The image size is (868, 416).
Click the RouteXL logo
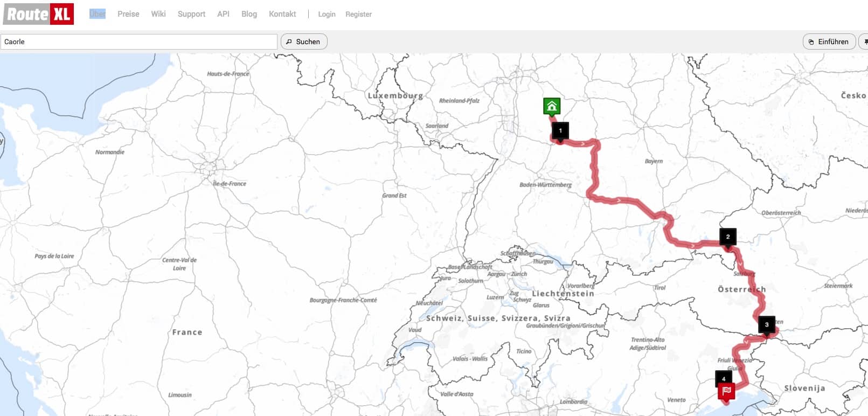click(38, 14)
